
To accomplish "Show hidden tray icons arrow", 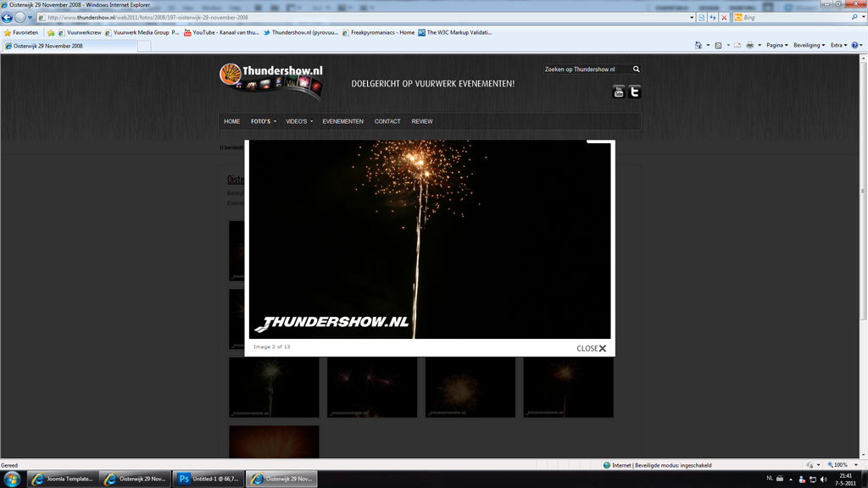I will (791, 480).
